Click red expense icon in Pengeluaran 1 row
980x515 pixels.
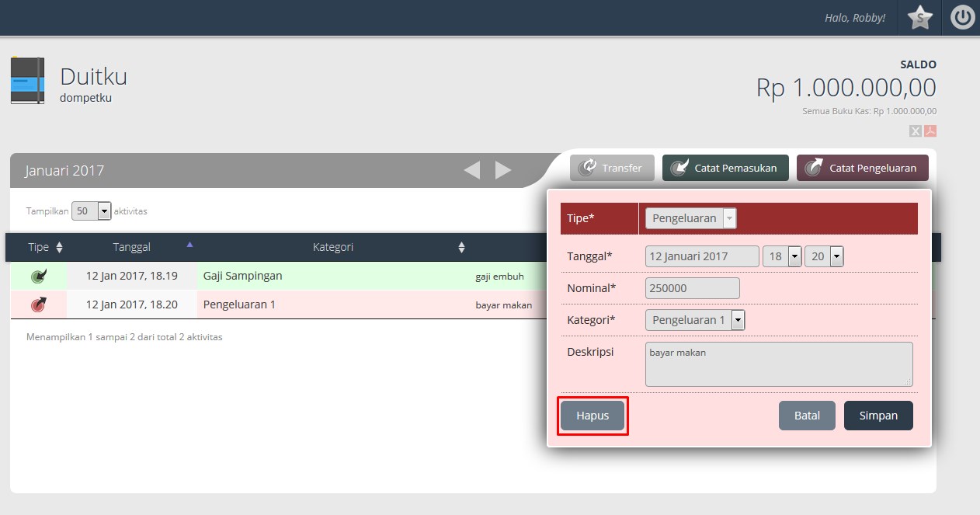[38, 304]
